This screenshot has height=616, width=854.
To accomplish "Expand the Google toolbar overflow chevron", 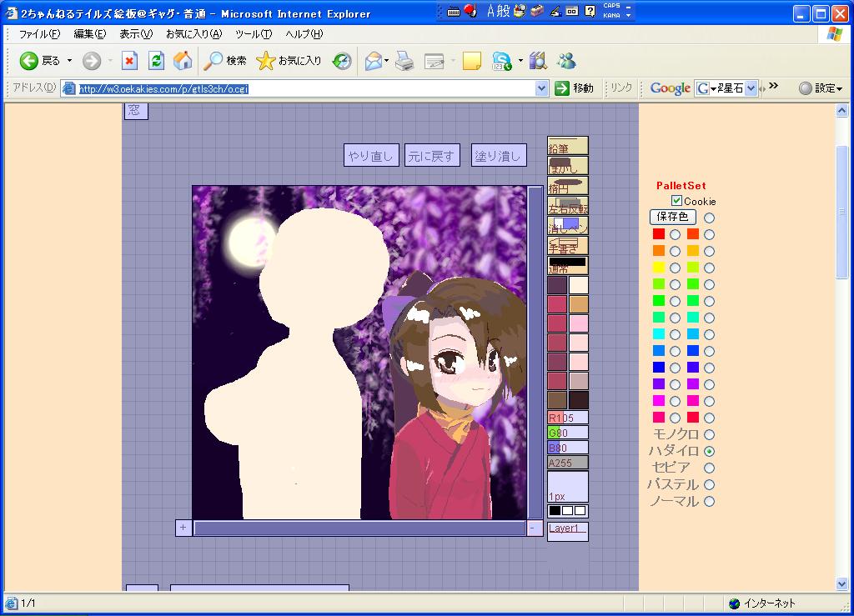I will 773,86.
